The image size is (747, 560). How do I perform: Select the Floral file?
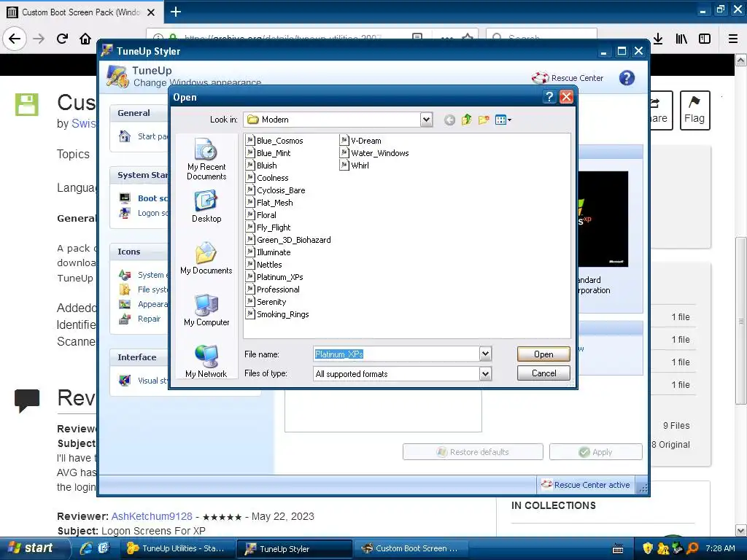[x=261, y=215]
